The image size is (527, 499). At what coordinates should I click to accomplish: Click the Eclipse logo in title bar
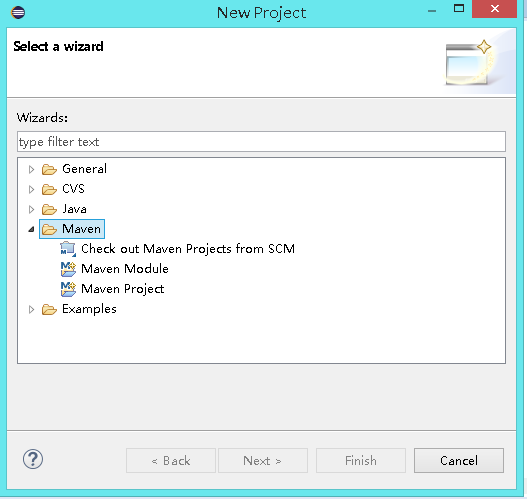(x=18, y=12)
